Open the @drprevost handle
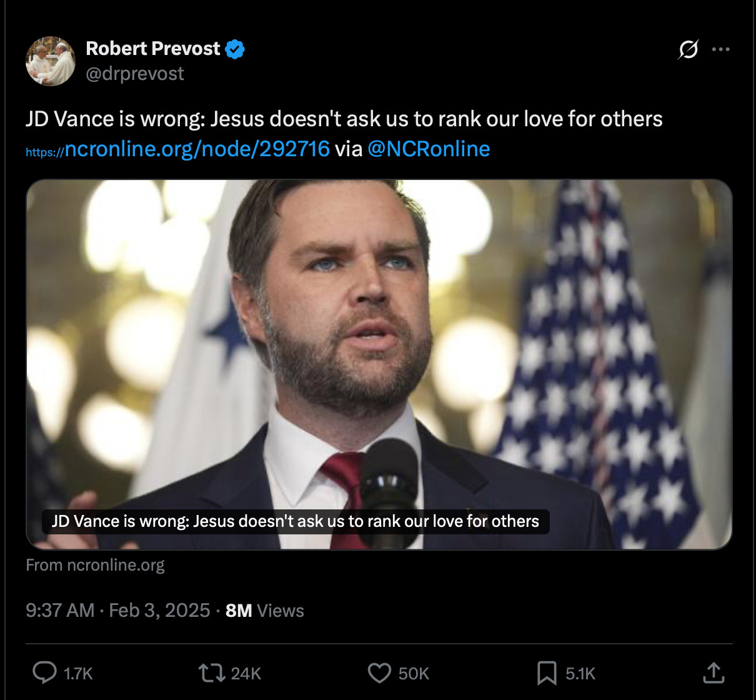The image size is (756, 700). (135, 74)
